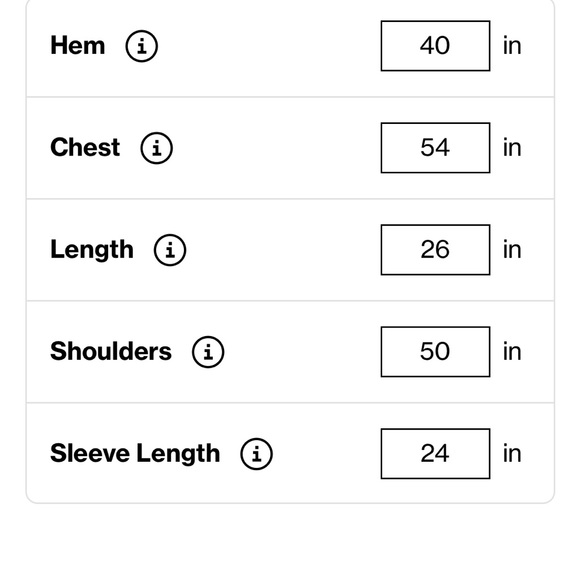Click 'in' unit beside Sleeve Length field
Screen dimensions: 580x580
point(512,454)
